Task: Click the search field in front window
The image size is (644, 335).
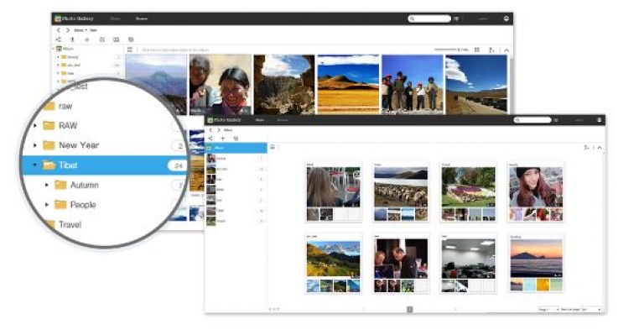Action: 532,120
